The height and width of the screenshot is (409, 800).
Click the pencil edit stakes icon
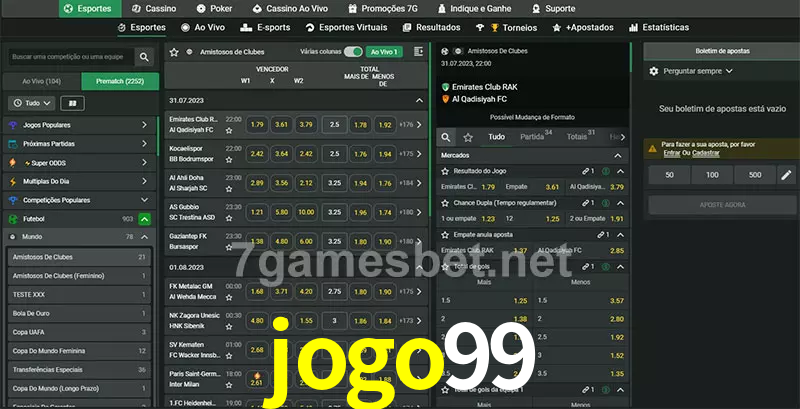[x=786, y=175]
